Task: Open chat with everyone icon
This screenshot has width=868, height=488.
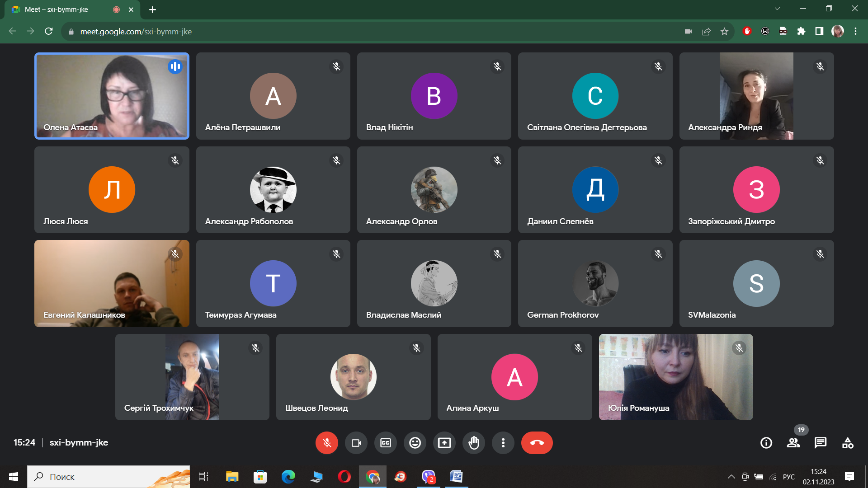Action: (x=821, y=443)
